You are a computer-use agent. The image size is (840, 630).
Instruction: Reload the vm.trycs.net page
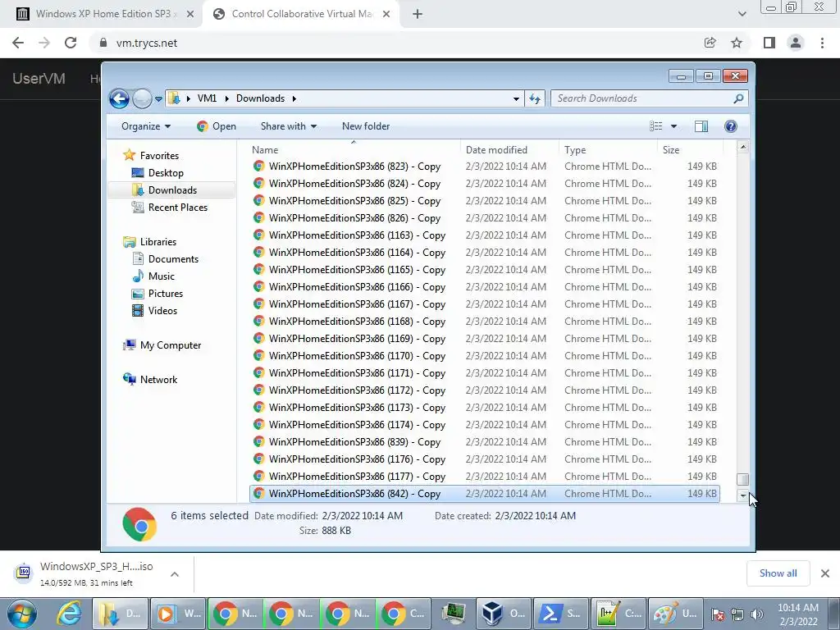(71, 43)
